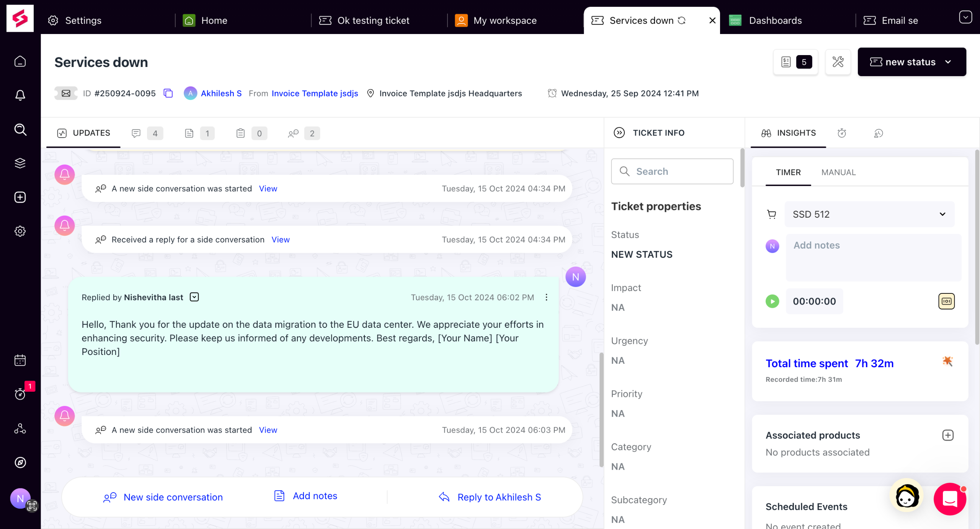Copy the ticket ID icon
Screen dimensions: 980x529
click(x=168, y=93)
